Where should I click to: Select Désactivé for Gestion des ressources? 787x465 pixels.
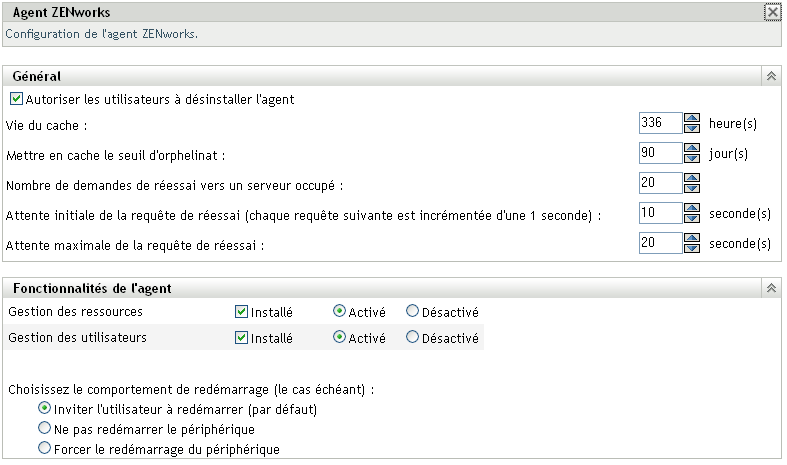tap(412, 312)
